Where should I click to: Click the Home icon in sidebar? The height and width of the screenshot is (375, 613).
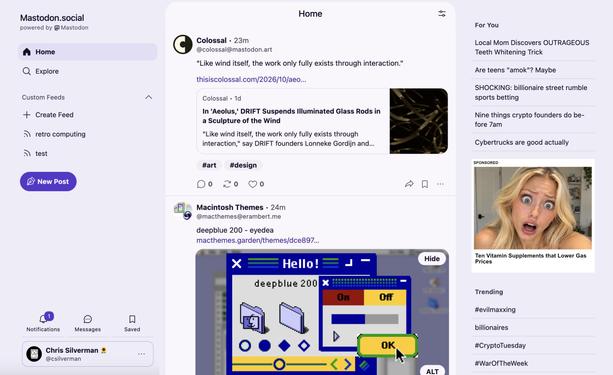pyautogui.click(x=27, y=52)
